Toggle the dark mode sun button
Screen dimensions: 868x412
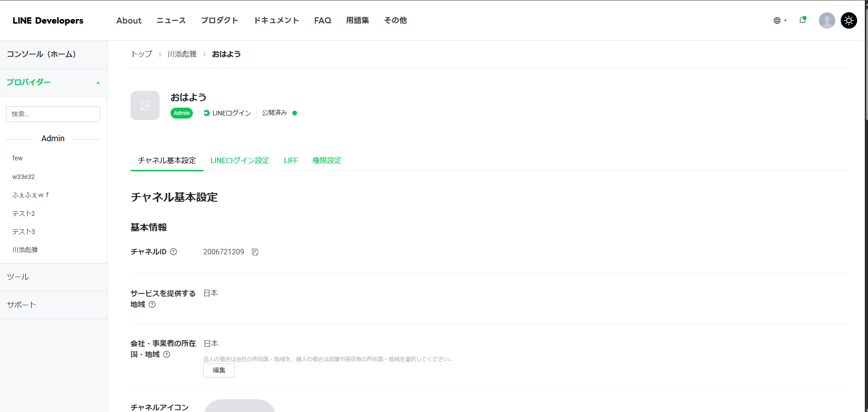(x=849, y=20)
